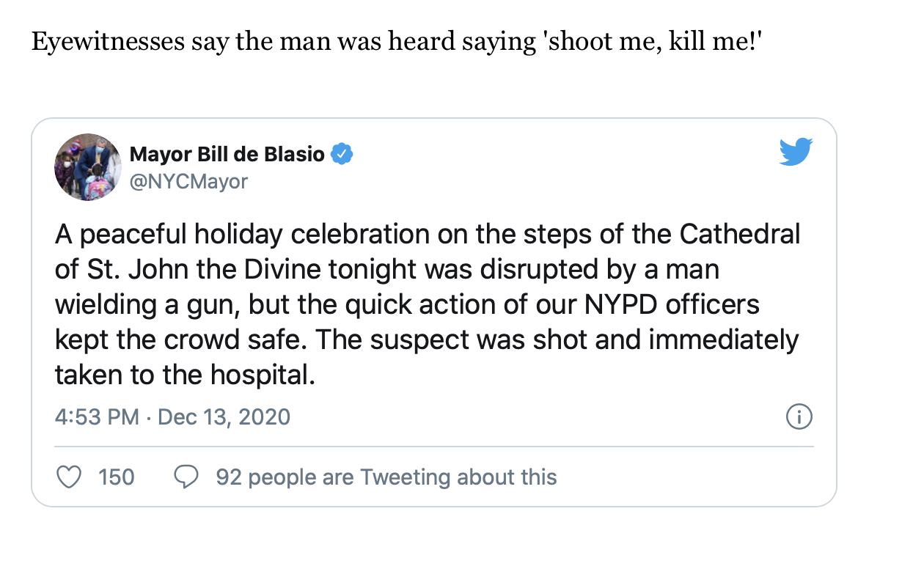This screenshot has height=569, width=924.
Task: Open Mayor de Blasio's profile avatar
Action: click(87, 167)
